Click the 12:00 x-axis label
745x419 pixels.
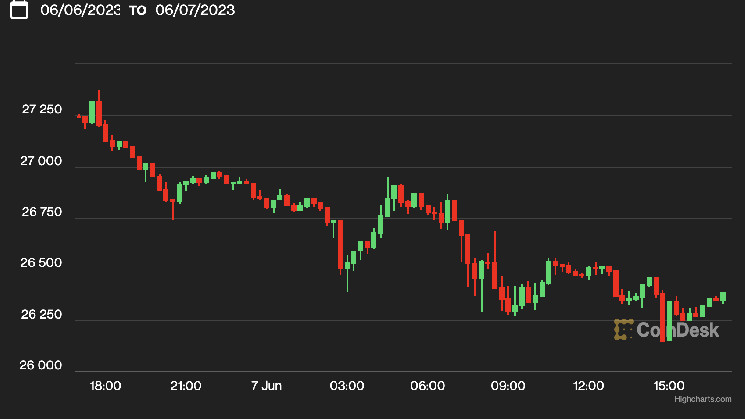pos(588,385)
